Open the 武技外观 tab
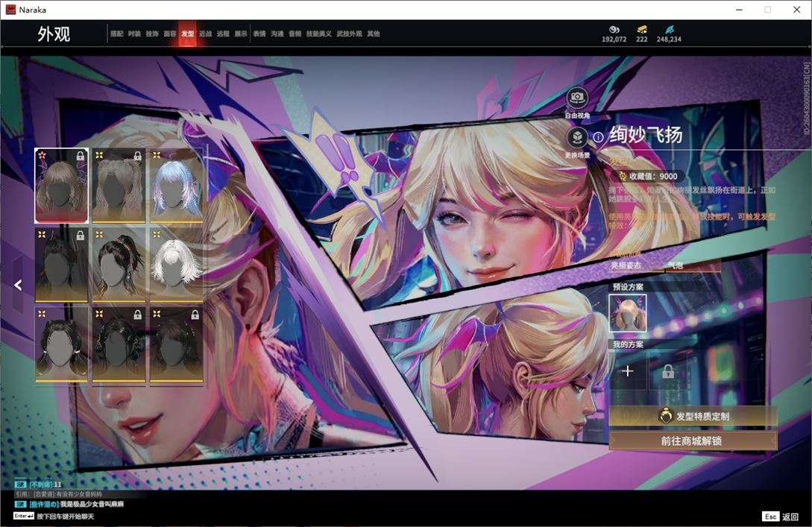The width and height of the screenshot is (812, 527). point(350,34)
